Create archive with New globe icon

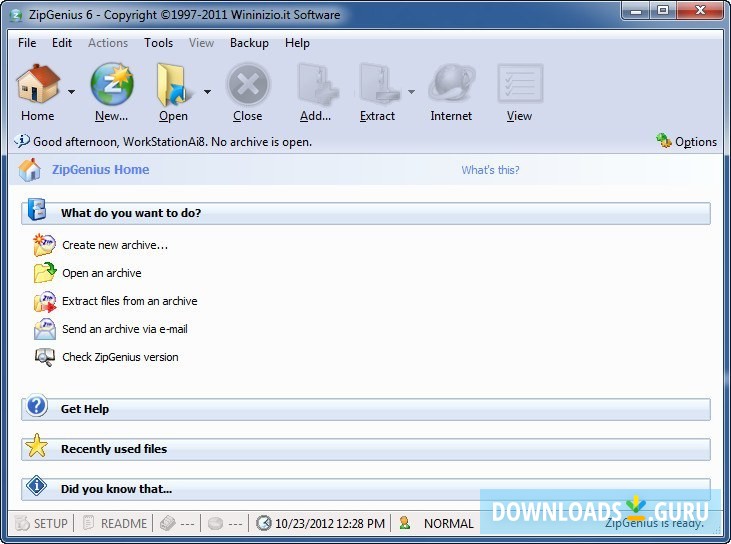(112, 84)
